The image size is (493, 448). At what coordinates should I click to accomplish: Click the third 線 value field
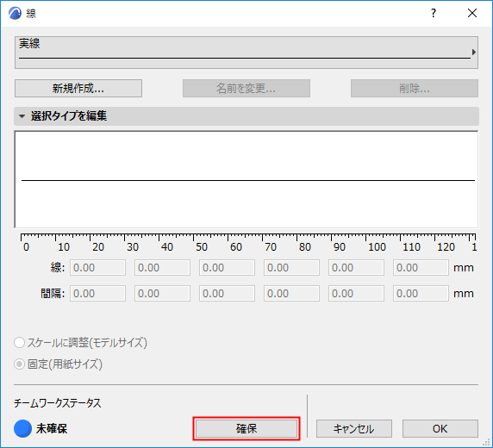(227, 268)
